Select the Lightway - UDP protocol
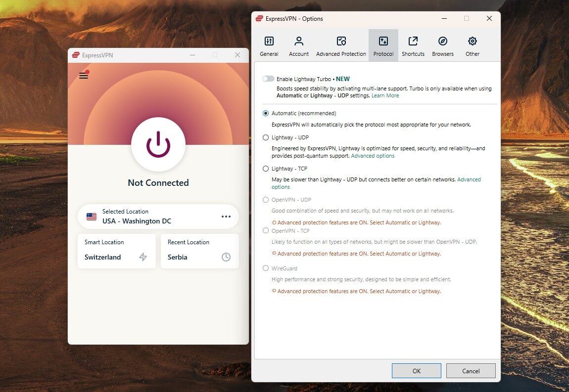The height and width of the screenshot is (392, 569). 265,137
